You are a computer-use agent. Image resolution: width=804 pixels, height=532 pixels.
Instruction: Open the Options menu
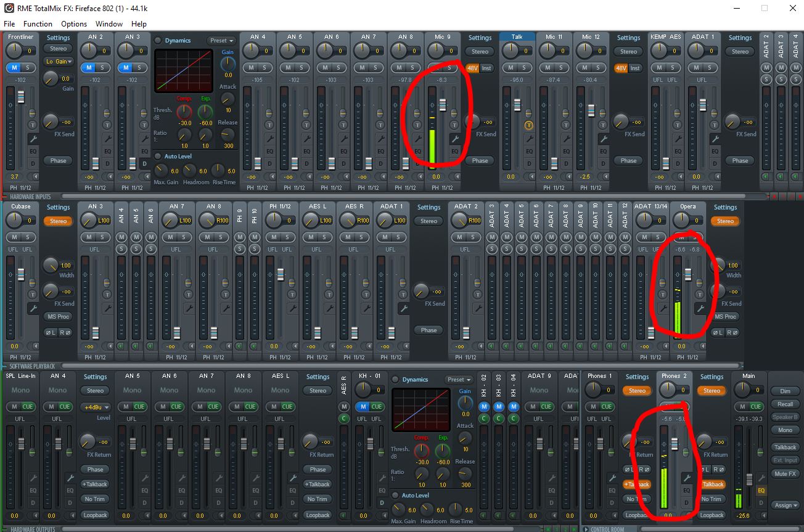(73, 24)
